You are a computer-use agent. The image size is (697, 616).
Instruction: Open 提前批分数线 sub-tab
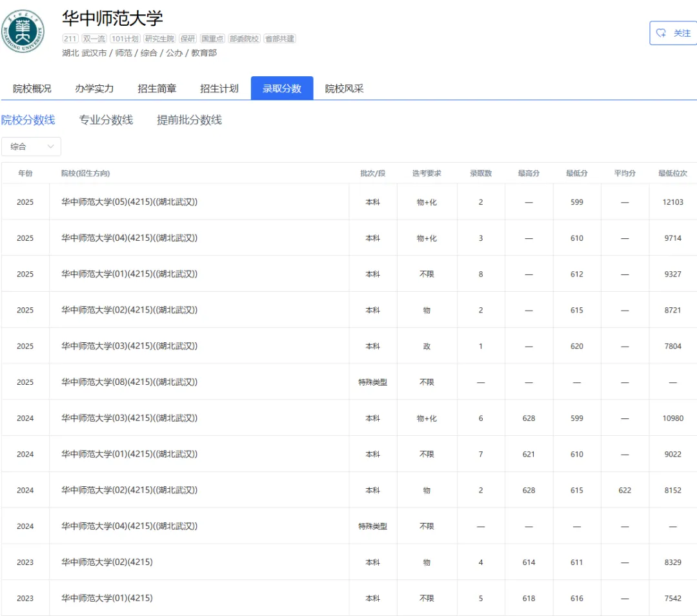tap(189, 120)
